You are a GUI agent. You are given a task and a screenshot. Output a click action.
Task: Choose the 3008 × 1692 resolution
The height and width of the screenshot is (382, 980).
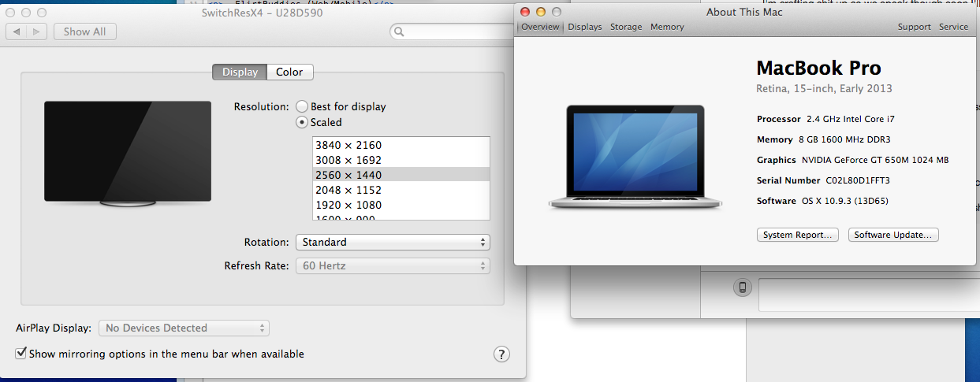pyautogui.click(x=401, y=160)
